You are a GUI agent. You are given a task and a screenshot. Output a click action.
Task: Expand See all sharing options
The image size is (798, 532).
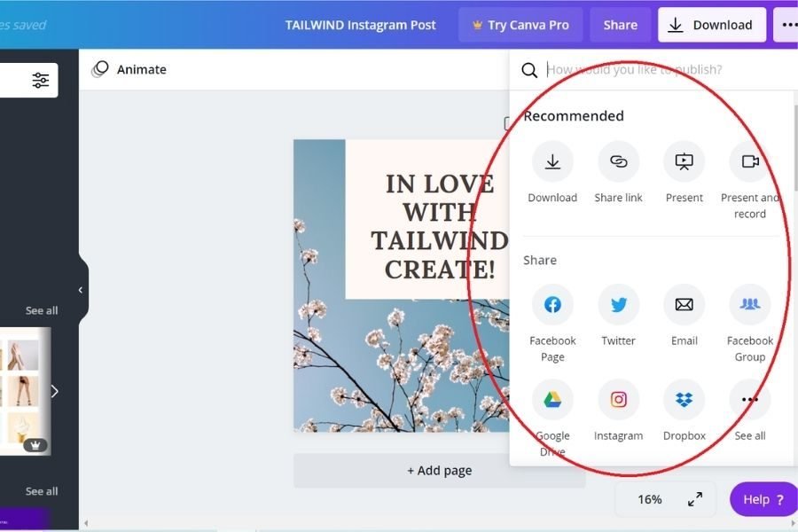click(x=749, y=400)
